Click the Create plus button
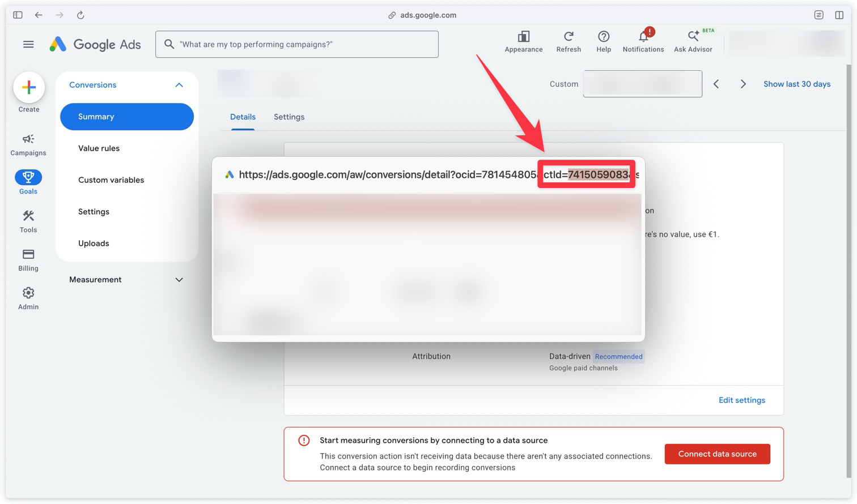Image resolution: width=857 pixels, height=504 pixels. click(29, 87)
